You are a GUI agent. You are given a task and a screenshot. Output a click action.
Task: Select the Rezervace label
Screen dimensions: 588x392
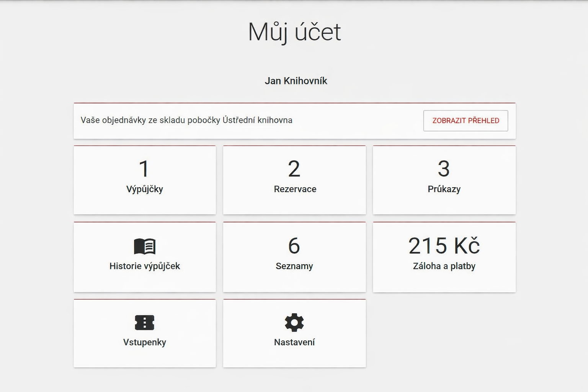295,189
